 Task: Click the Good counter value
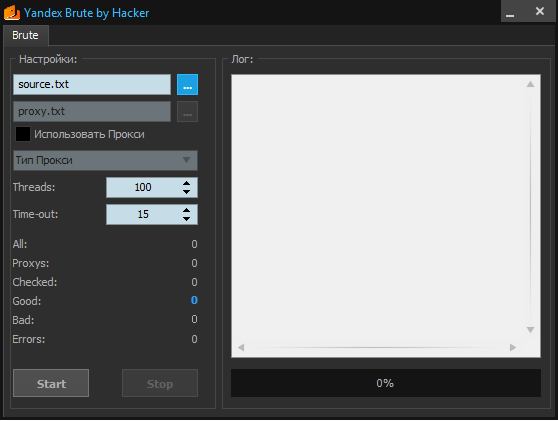[x=194, y=300]
